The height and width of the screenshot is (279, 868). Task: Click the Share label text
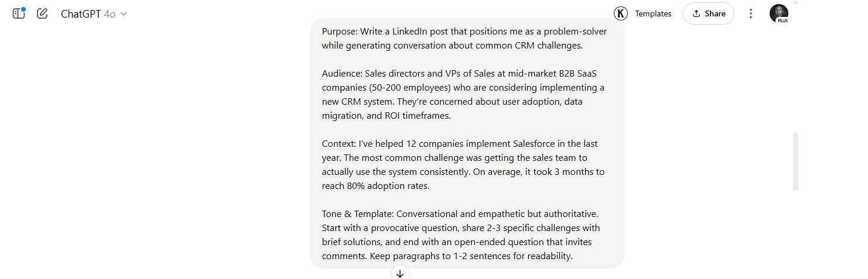pyautogui.click(x=715, y=13)
